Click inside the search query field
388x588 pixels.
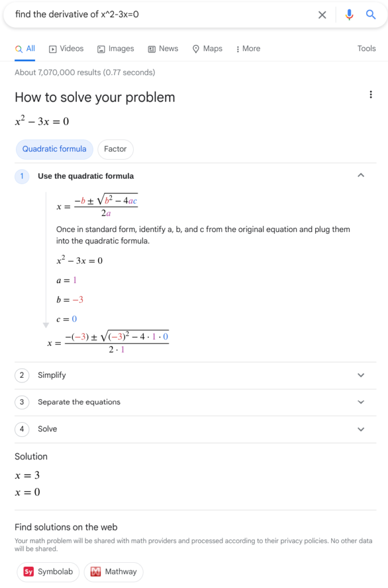(161, 14)
